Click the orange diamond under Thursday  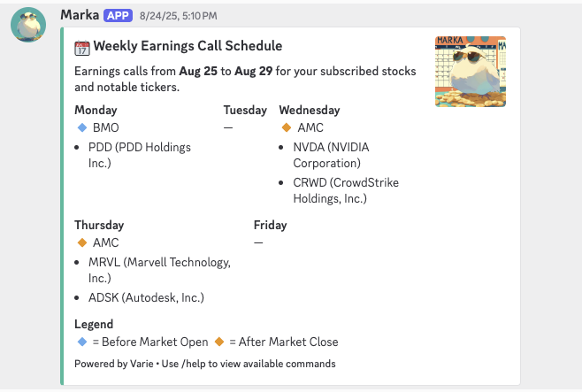(82, 242)
